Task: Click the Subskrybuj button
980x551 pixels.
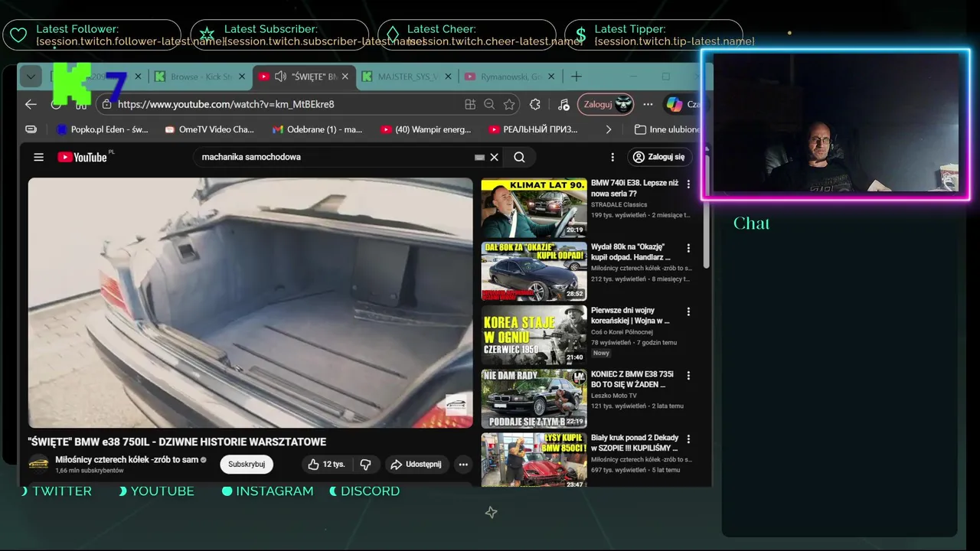Action: click(x=247, y=464)
